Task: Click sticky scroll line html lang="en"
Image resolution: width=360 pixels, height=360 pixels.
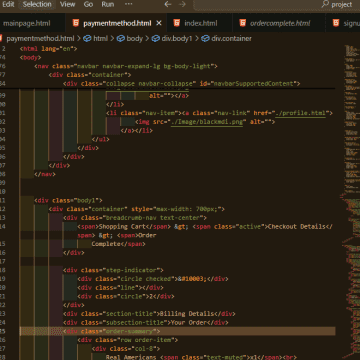Action: (x=48, y=49)
